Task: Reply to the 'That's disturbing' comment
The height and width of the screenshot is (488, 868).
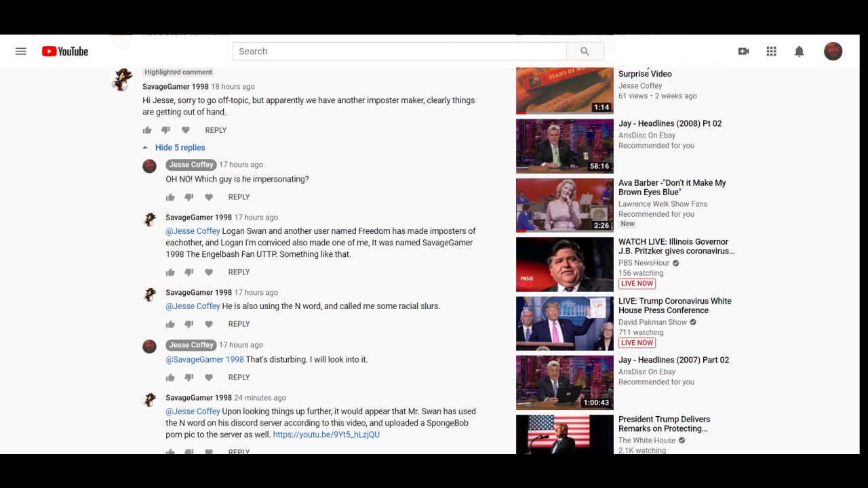Action: 239,378
